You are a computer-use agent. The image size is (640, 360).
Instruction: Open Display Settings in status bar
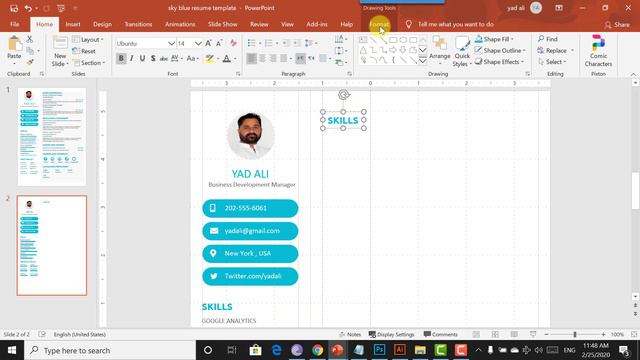click(x=391, y=334)
